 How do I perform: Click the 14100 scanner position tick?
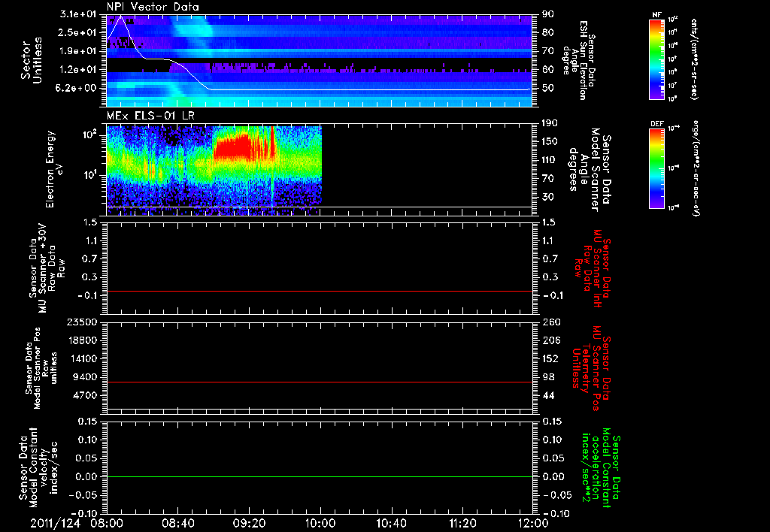point(83,358)
